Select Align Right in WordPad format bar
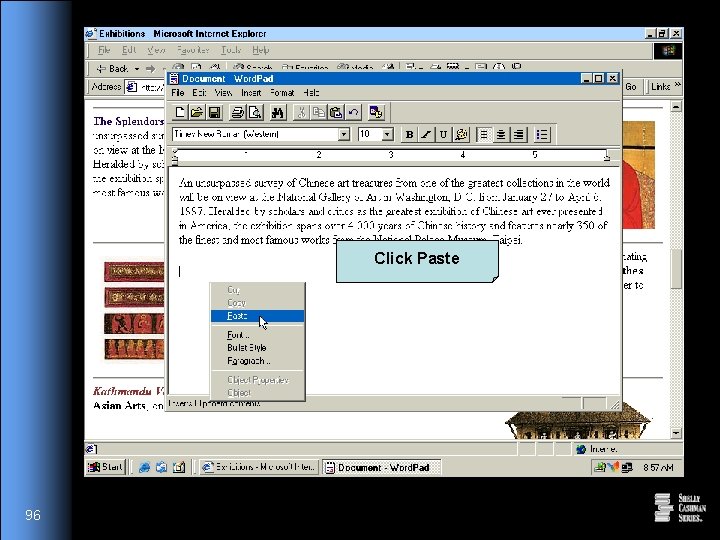This screenshot has height=540, width=720. pos(518,135)
